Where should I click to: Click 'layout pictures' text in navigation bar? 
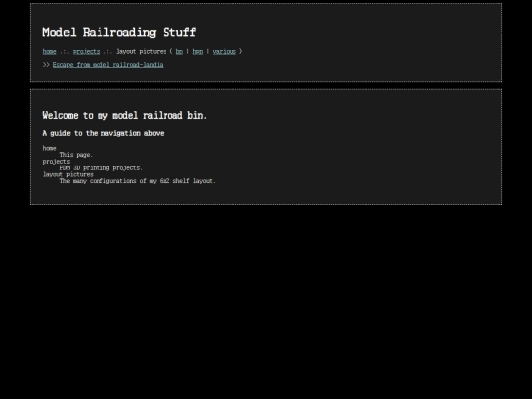tap(142, 51)
